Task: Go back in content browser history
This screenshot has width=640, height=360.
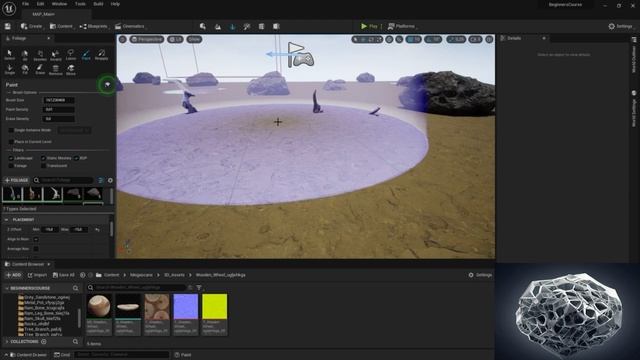Action: (83, 275)
